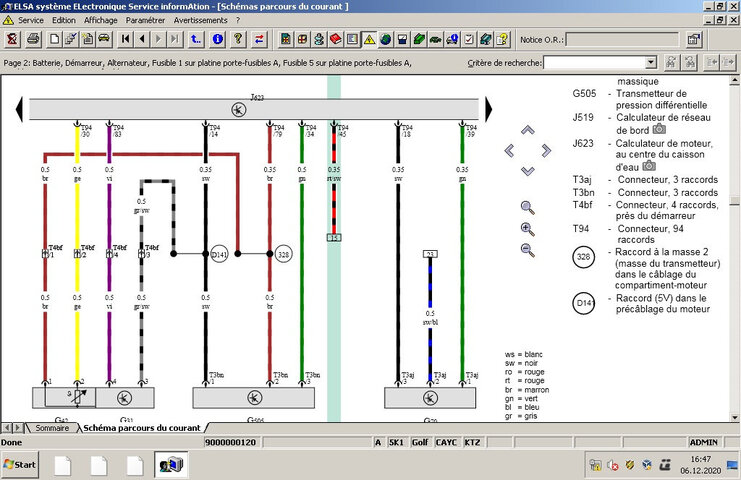Image resolution: width=741 pixels, height=480 pixels.
Task: Click the boxed 15 continuation reference on the rt/sw wire
Action: click(x=334, y=238)
